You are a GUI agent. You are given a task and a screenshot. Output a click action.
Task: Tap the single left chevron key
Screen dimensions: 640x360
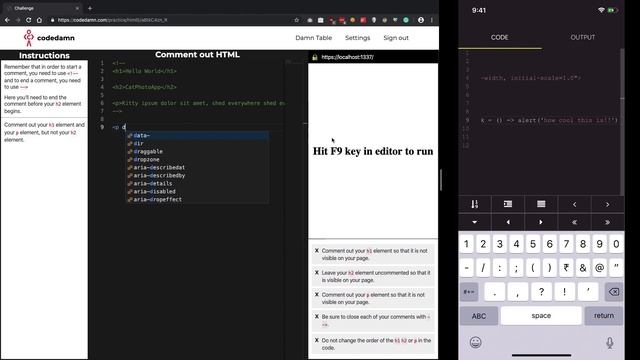[x=574, y=204]
